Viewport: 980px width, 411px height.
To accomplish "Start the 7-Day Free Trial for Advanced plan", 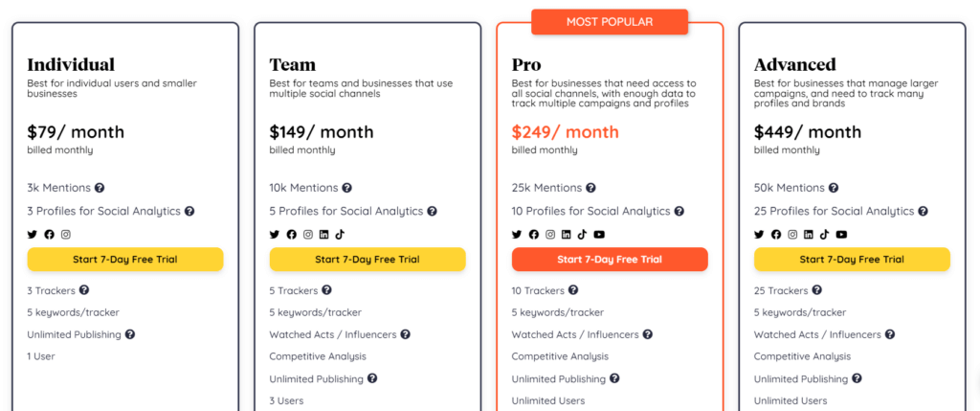I will [x=852, y=260].
